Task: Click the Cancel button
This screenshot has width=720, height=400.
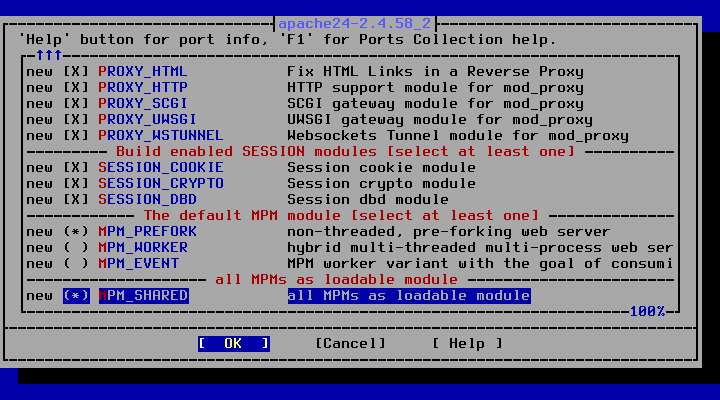Action: tap(350, 344)
